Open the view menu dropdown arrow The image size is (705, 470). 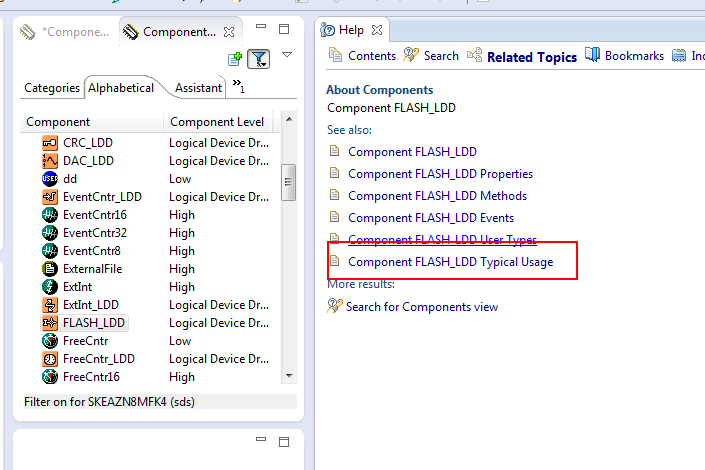pyautogui.click(x=287, y=55)
